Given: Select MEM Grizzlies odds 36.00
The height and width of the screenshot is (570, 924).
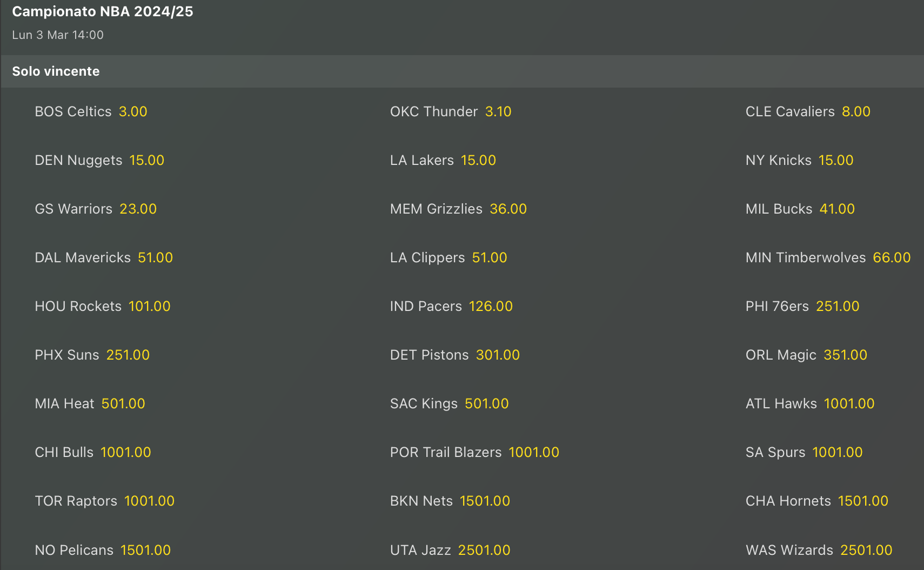Looking at the screenshot, I should pos(458,209).
